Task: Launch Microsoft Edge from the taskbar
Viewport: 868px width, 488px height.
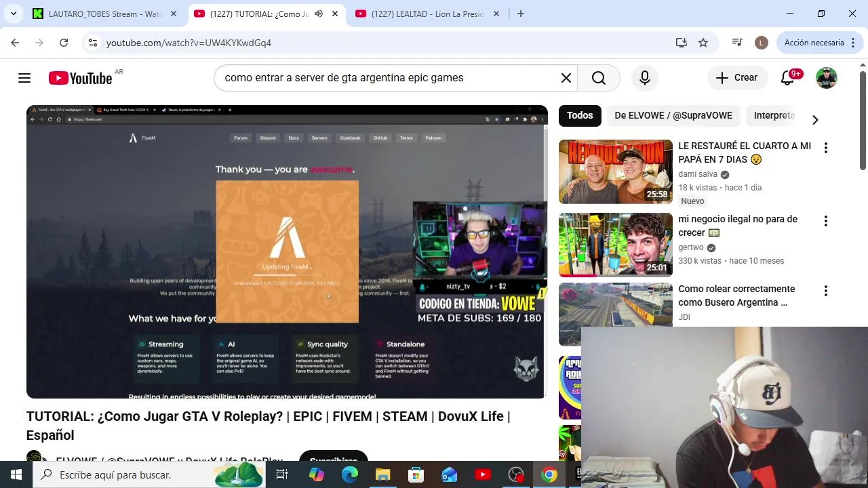Action: (x=350, y=475)
